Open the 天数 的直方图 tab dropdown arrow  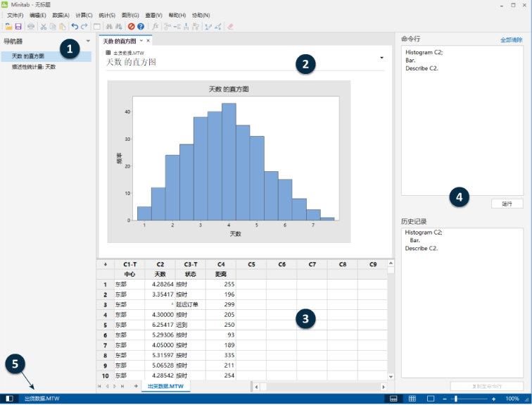pos(141,41)
